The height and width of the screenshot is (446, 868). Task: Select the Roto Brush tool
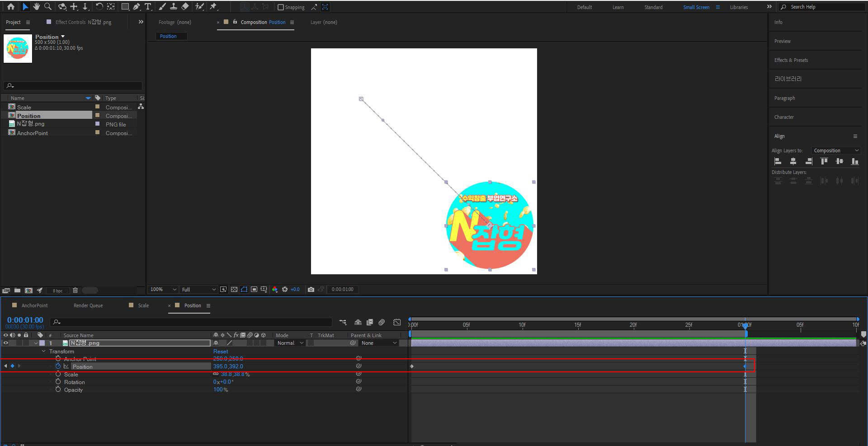(x=199, y=7)
